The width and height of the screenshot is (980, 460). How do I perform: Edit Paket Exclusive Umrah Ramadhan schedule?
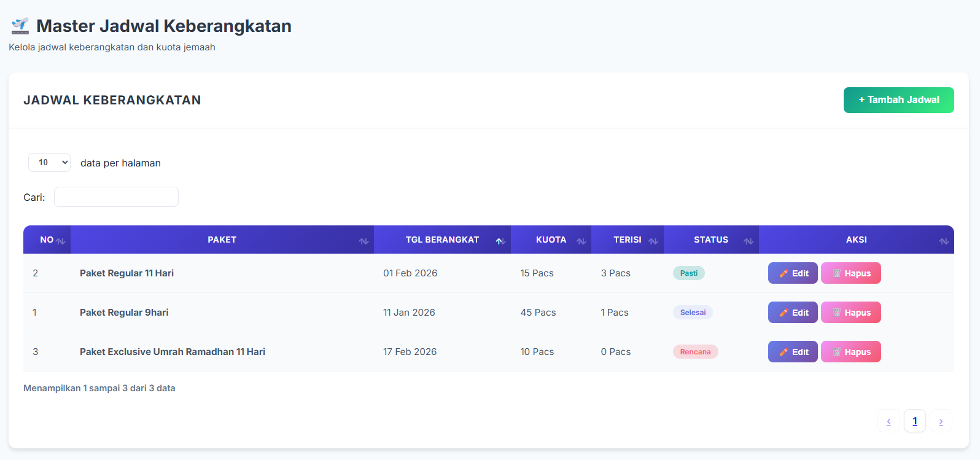pyautogui.click(x=793, y=352)
